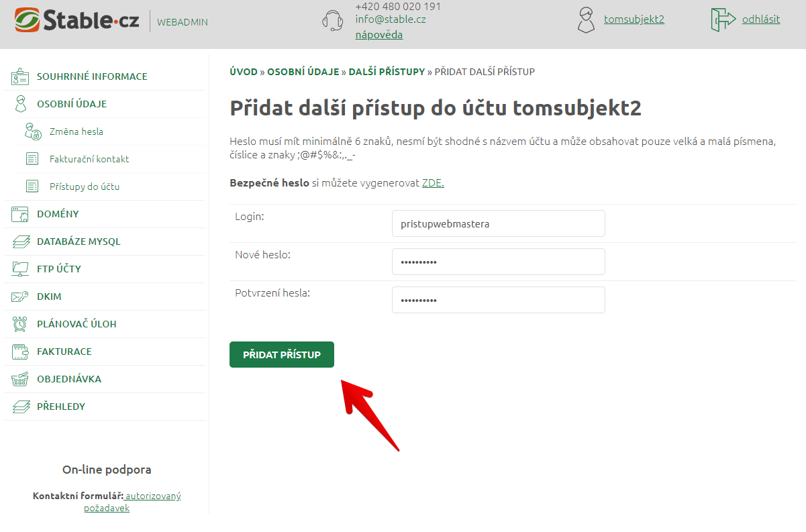Screen dimensions: 806x532
Task: Click the Domény browser window icon
Action: point(19,215)
